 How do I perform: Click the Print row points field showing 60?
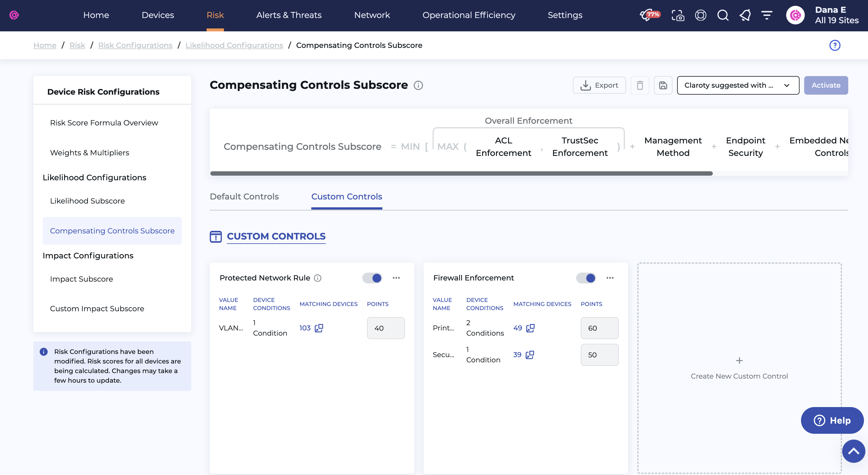click(599, 328)
